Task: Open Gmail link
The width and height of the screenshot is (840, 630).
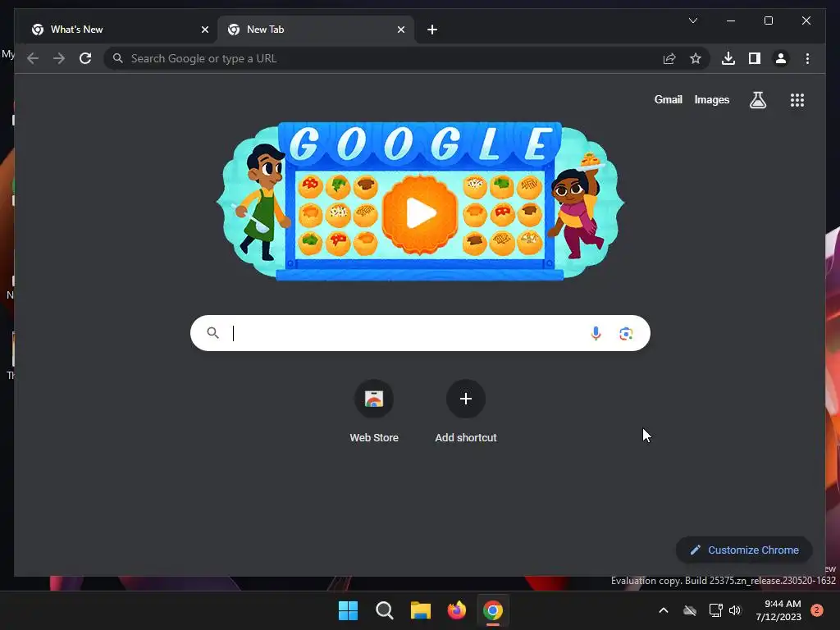Action: (x=668, y=99)
